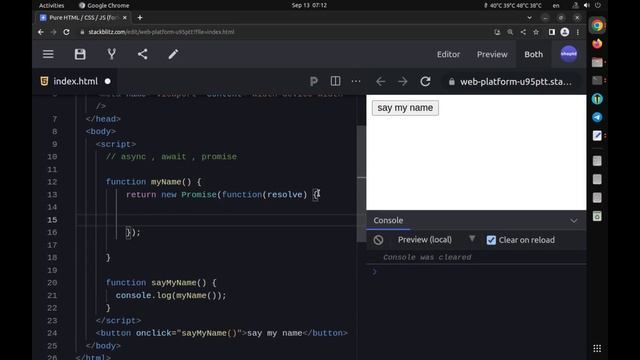Image resolution: width=640 pixels, height=360 pixels.
Task: Open Chrome from the dock
Action: coord(597,25)
